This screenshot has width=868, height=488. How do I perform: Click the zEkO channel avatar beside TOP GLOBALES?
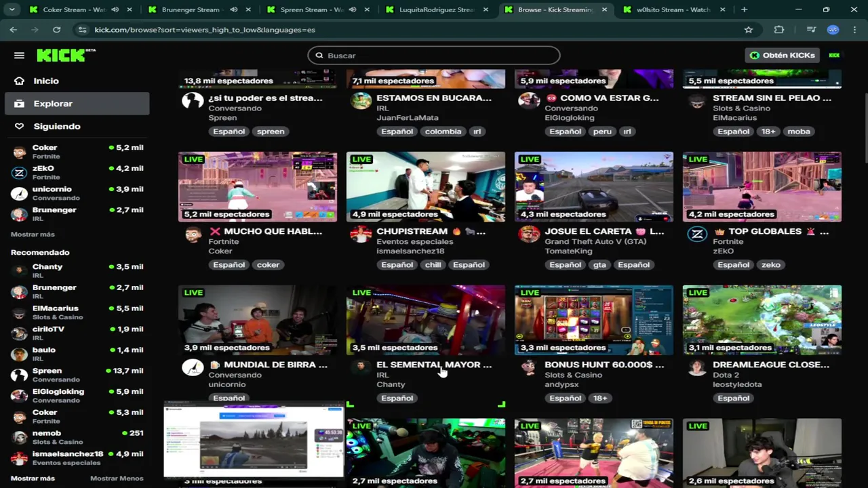point(697,235)
